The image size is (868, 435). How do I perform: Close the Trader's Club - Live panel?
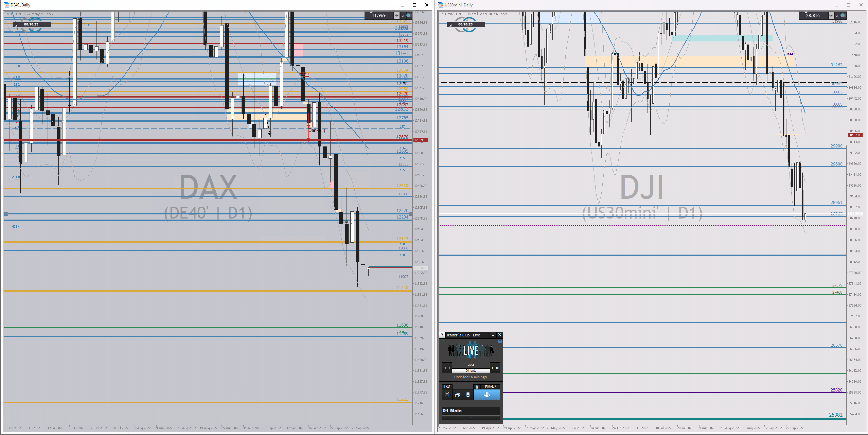(x=500, y=335)
